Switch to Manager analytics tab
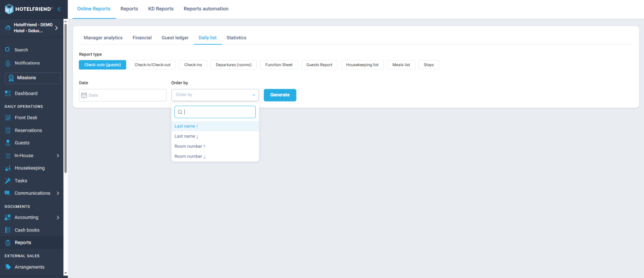The height and width of the screenshot is (278, 644). click(x=103, y=38)
